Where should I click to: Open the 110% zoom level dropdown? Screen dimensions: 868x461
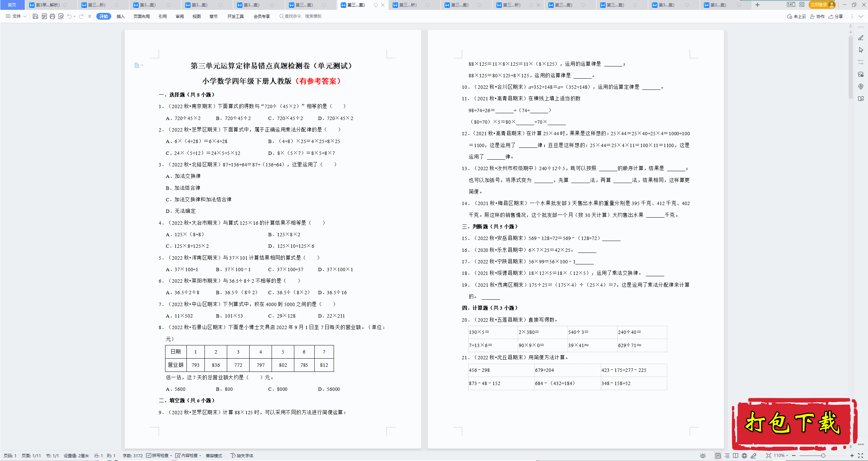pyautogui.click(x=781, y=456)
